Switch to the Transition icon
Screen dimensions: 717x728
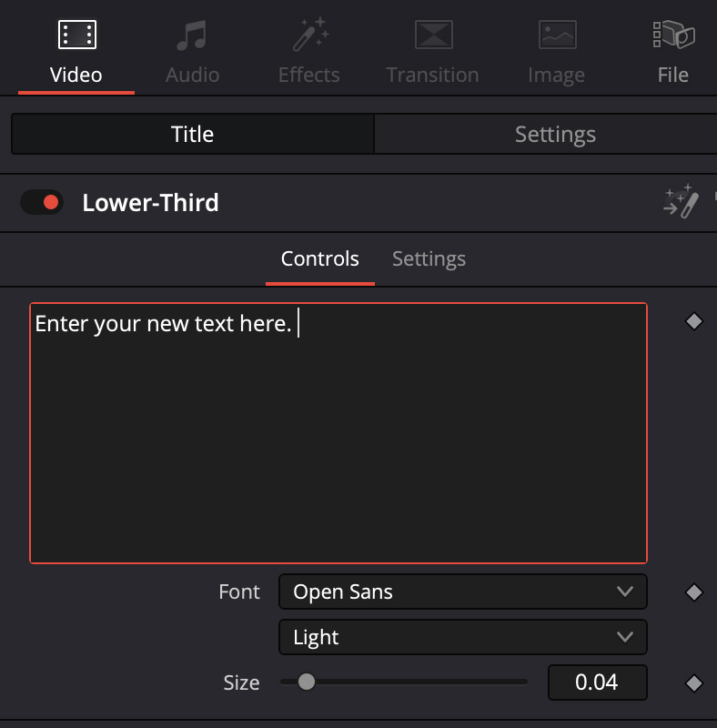(433, 35)
